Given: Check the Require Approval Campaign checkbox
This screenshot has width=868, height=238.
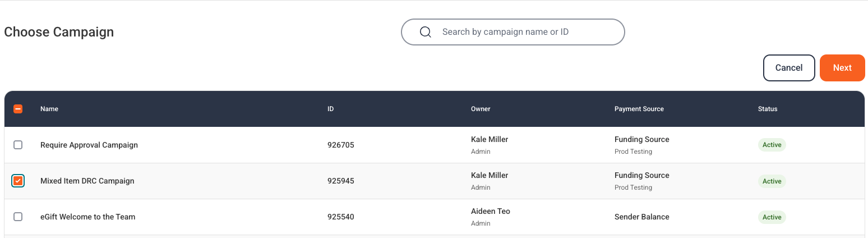Looking at the screenshot, I should pyautogui.click(x=18, y=145).
